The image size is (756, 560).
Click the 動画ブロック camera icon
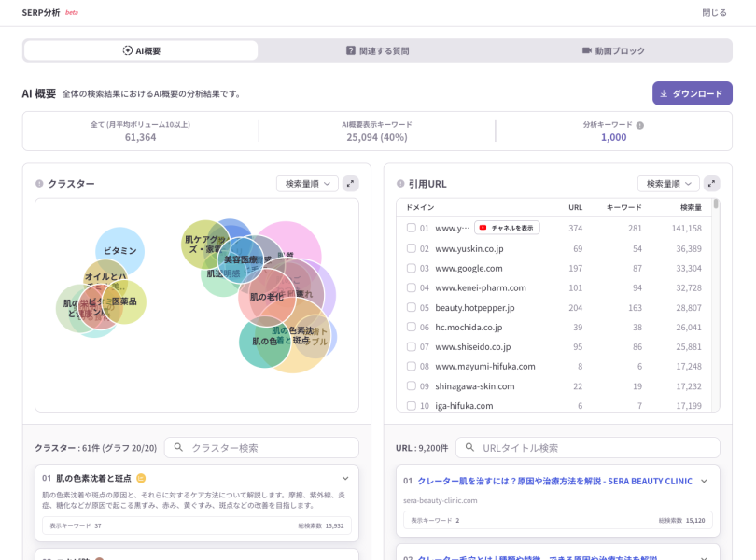click(x=587, y=50)
